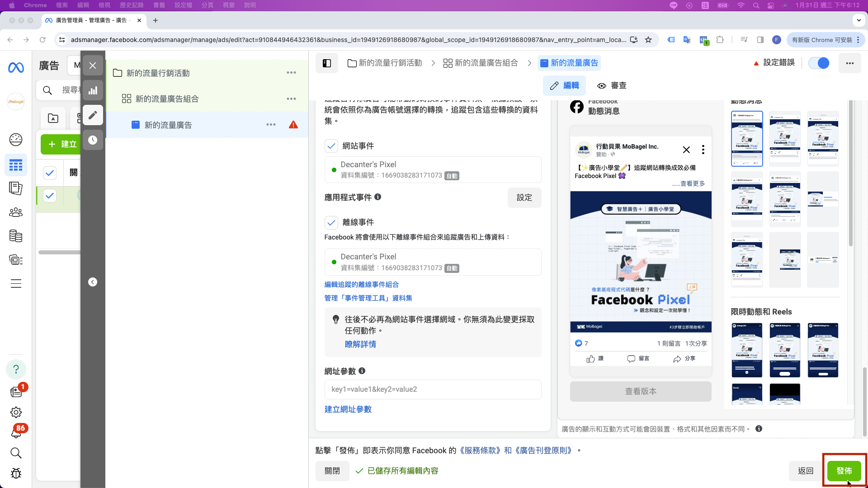
Task: Open 瞭解詳情 link
Action: pos(360,344)
